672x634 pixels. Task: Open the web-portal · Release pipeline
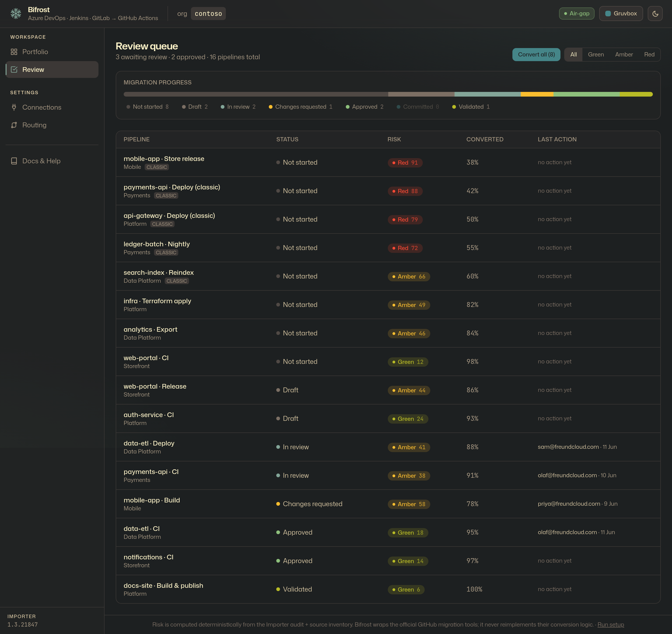tap(388, 390)
